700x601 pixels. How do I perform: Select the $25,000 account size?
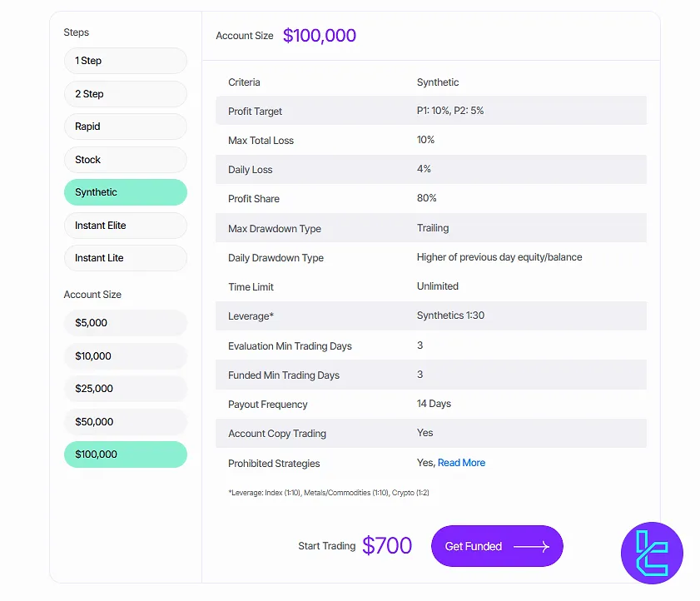pos(125,389)
